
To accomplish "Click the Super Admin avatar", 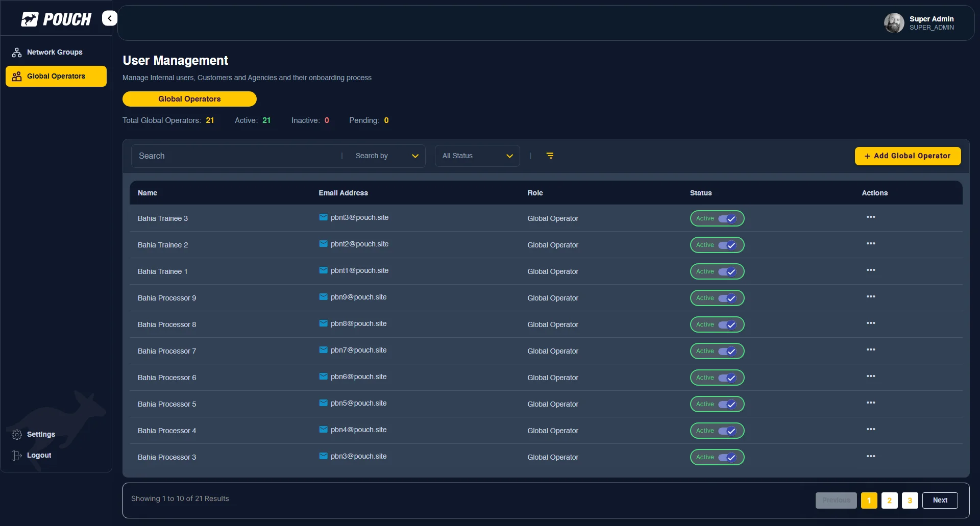I will [894, 23].
